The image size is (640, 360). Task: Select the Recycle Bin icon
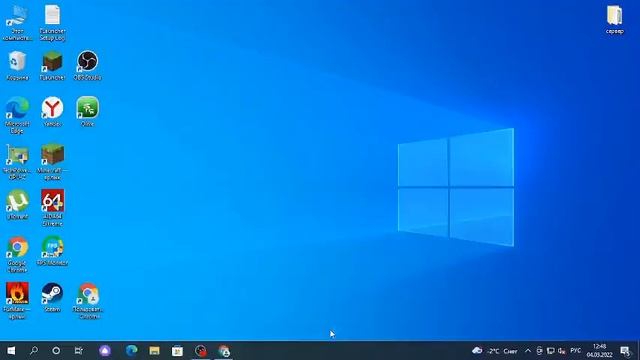pyautogui.click(x=17, y=66)
